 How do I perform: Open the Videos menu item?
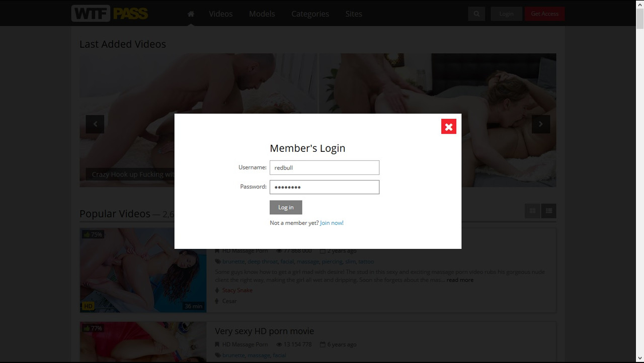coord(221,14)
